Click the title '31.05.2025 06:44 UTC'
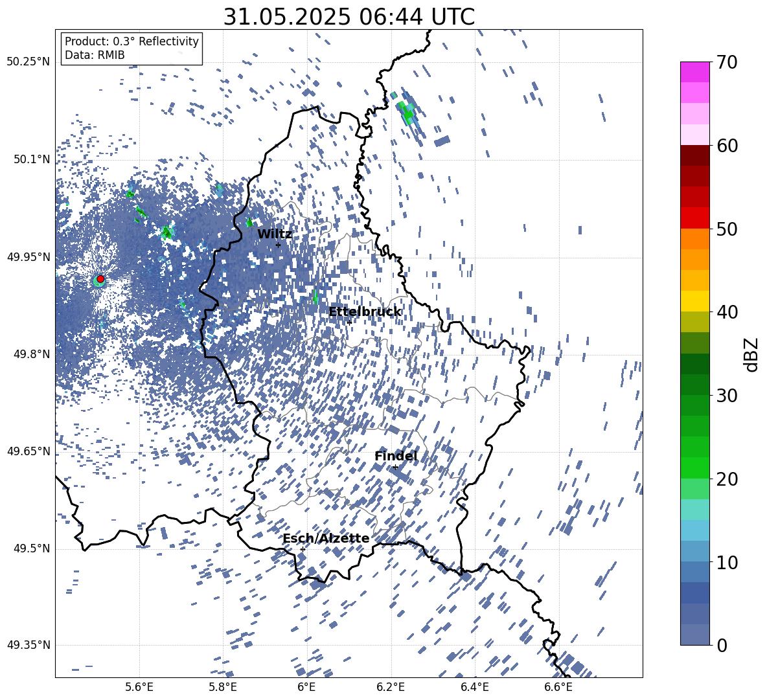This screenshot has width=767, height=700. (x=349, y=17)
